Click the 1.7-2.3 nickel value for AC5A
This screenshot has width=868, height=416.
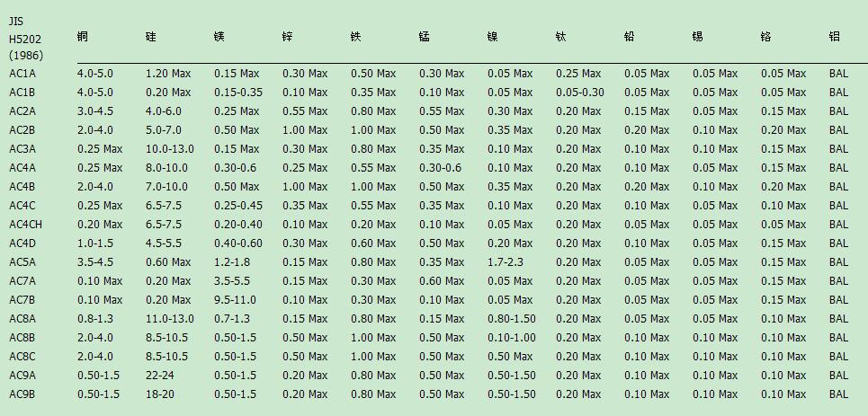(505, 262)
